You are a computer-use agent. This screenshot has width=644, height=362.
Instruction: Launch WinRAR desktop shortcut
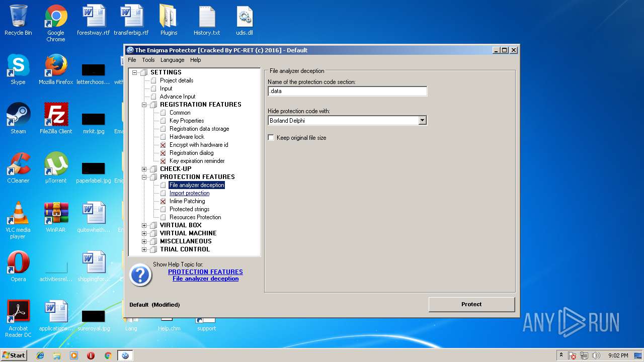(56, 217)
